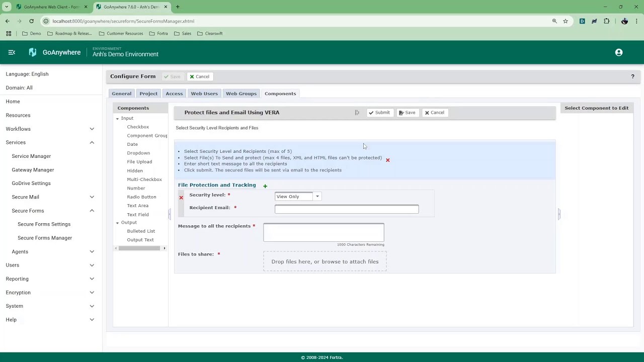Collapse the Input tree node

point(117,119)
